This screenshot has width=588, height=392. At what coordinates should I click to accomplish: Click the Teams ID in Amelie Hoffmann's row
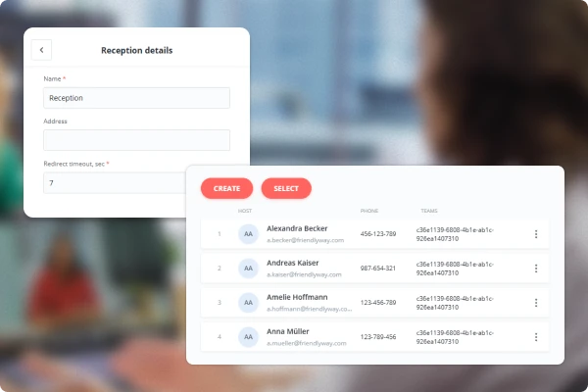(x=455, y=303)
